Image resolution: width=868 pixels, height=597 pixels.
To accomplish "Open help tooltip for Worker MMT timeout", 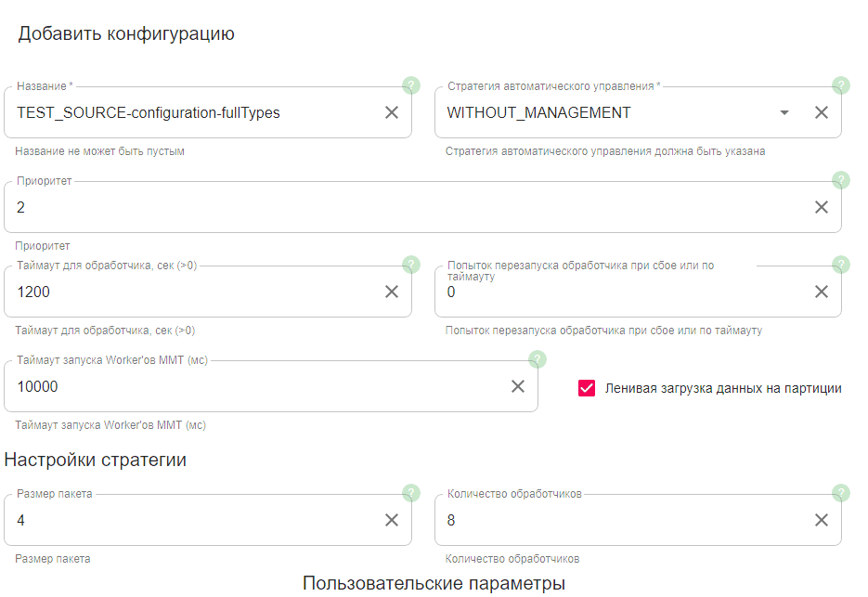I will pyautogui.click(x=538, y=359).
